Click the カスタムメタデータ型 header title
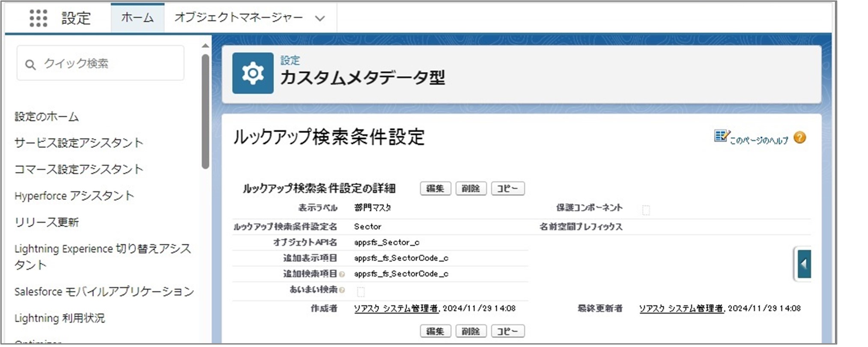 [x=363, y=78]
